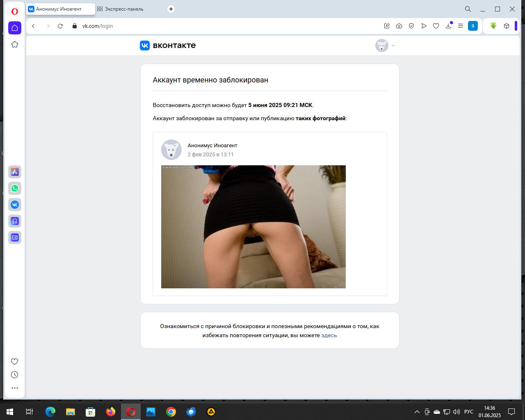Add page to bookmarks heart icon
The height and width of the screenshot is (420, 525).
point(436,26)
